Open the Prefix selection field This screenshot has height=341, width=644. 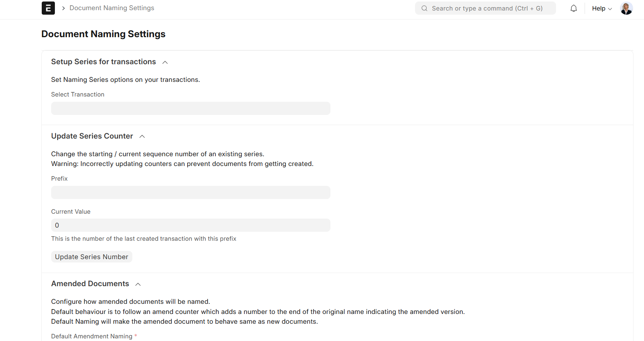(191, 193)
